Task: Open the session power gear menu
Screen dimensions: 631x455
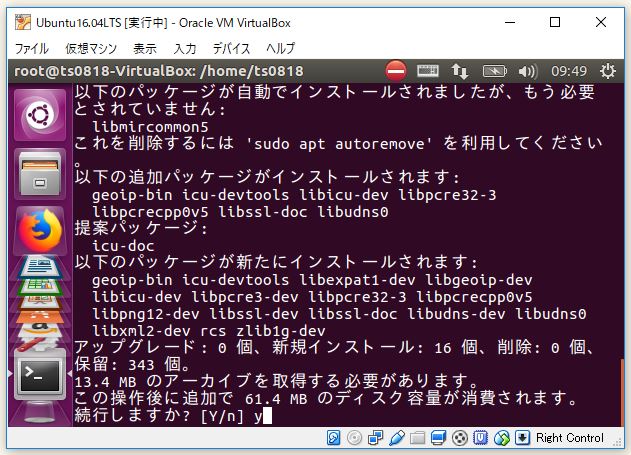Action: (x=608, y=71)
